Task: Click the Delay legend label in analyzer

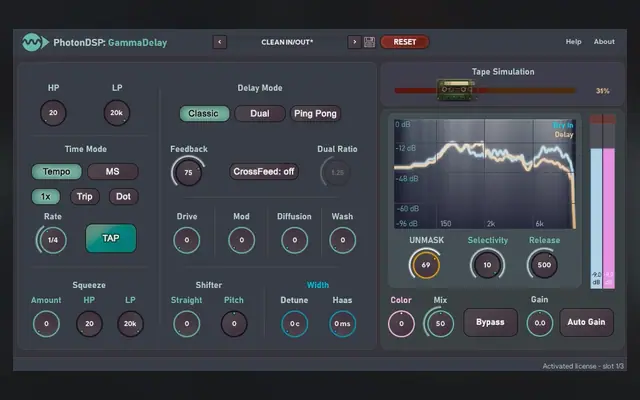Action: [564, 134]
